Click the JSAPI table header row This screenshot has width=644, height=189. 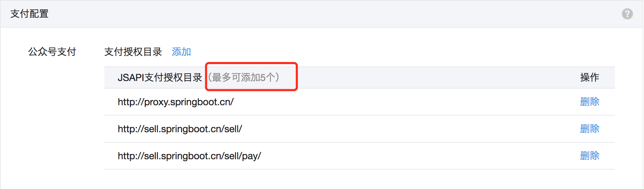360,78
